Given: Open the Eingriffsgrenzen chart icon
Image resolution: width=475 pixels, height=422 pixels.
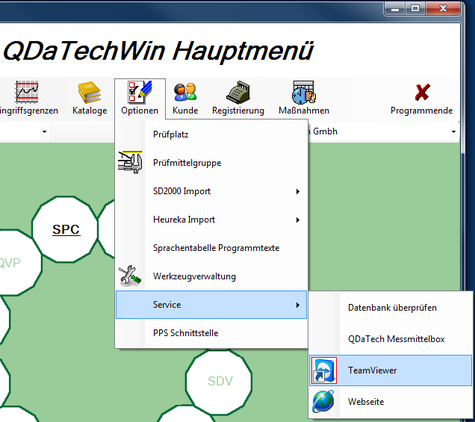Looking at the screenshot, I should 27,92.
